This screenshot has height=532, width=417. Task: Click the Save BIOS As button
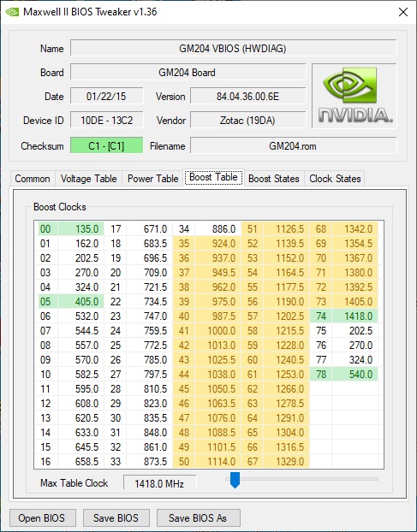pyautogui.click(x=198, y=518)
